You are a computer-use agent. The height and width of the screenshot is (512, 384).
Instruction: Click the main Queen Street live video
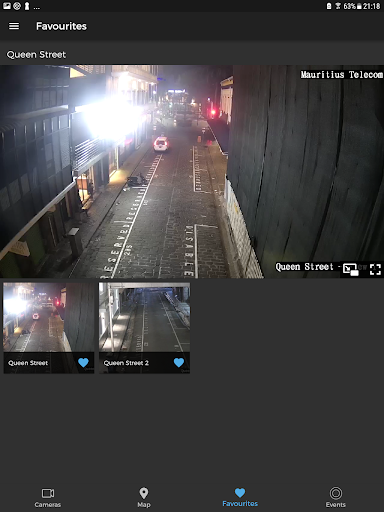(x=192, y=171)
